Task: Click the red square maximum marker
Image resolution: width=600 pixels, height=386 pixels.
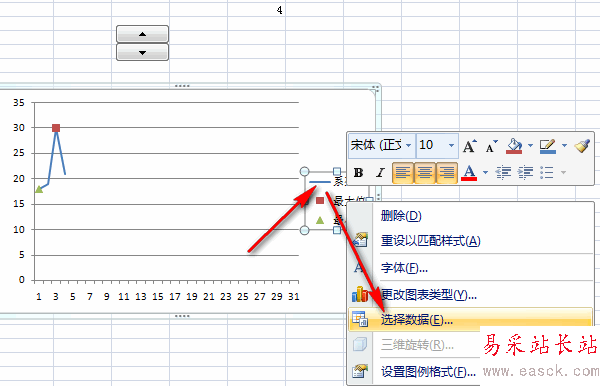Action: point(56,128)
